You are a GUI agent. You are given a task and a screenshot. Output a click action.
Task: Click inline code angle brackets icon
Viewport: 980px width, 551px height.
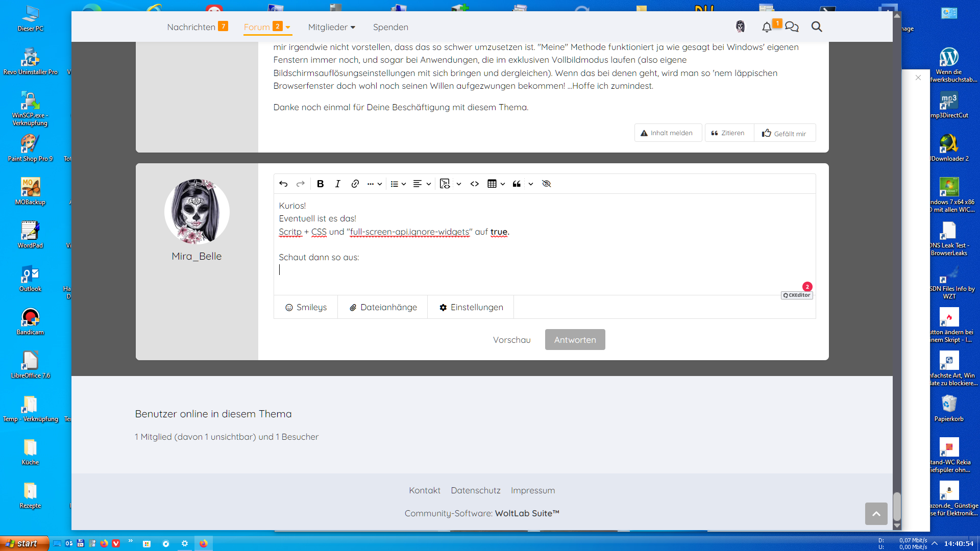pyautogui.click(x=474, y=184)
